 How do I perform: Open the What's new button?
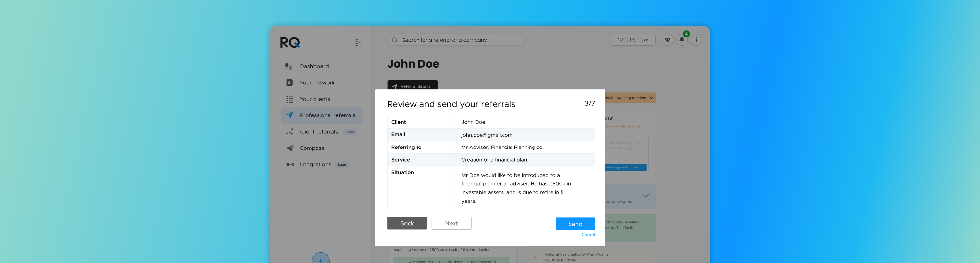pos(632,40)
